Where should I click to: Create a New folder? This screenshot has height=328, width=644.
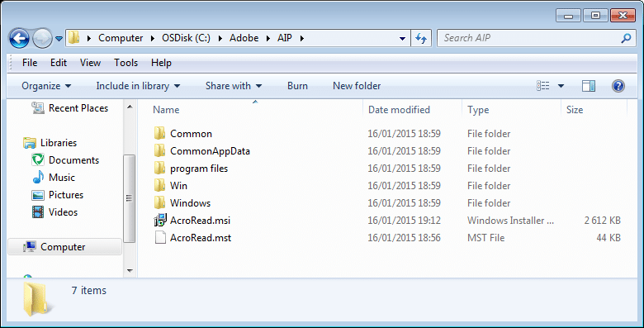coord(357,86)
